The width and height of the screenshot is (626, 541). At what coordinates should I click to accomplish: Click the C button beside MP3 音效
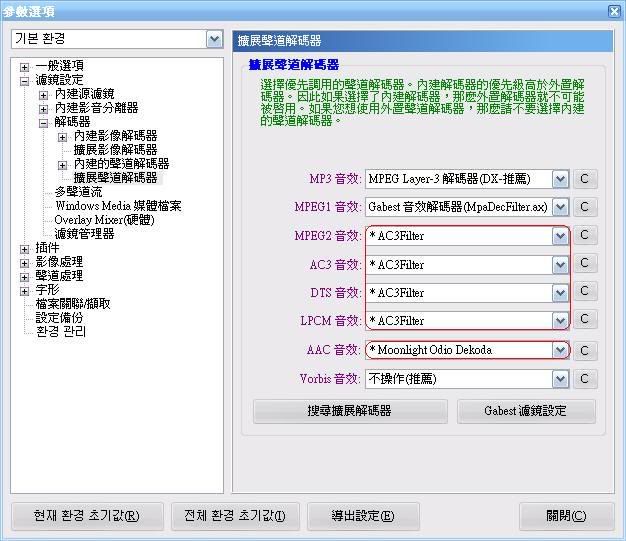pos(585,179)
